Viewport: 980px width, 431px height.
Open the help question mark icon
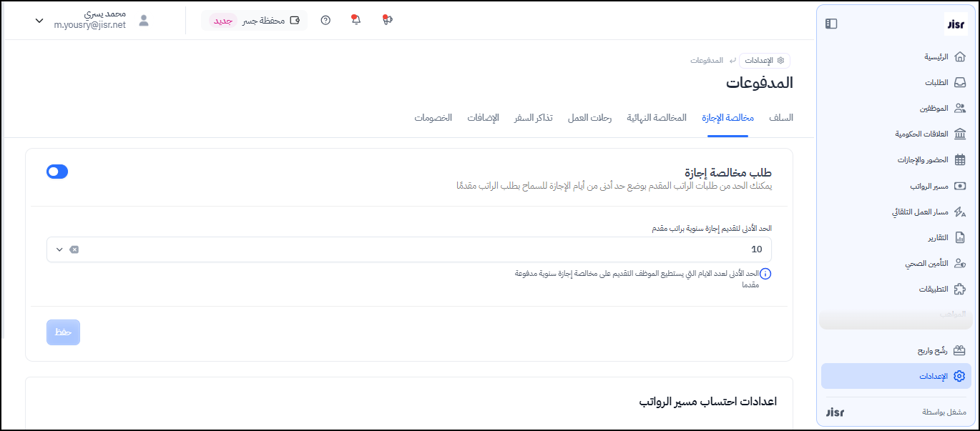(x=325, y=20)
